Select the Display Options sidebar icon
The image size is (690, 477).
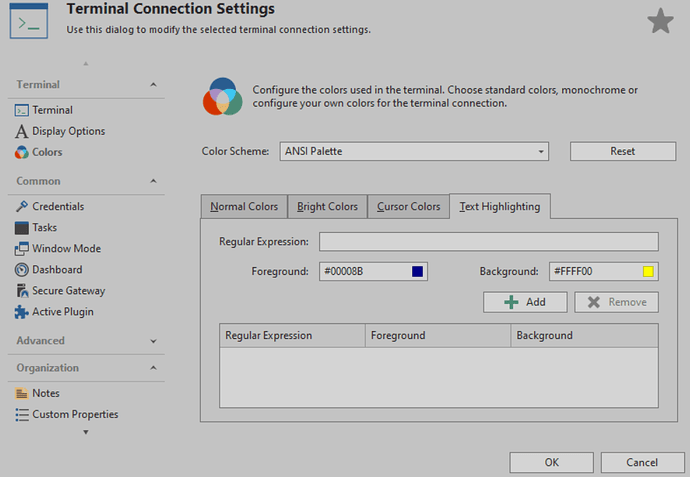point(23,131)
